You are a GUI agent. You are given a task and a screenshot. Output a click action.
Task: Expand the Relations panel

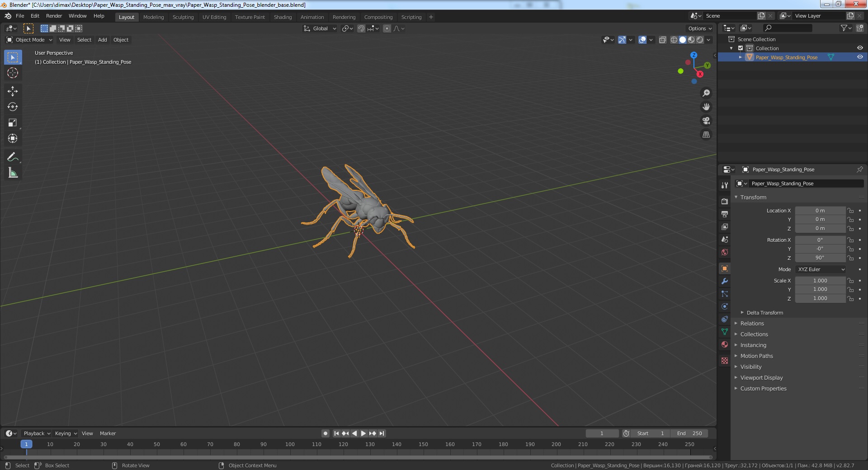click(x=752, y=324)
